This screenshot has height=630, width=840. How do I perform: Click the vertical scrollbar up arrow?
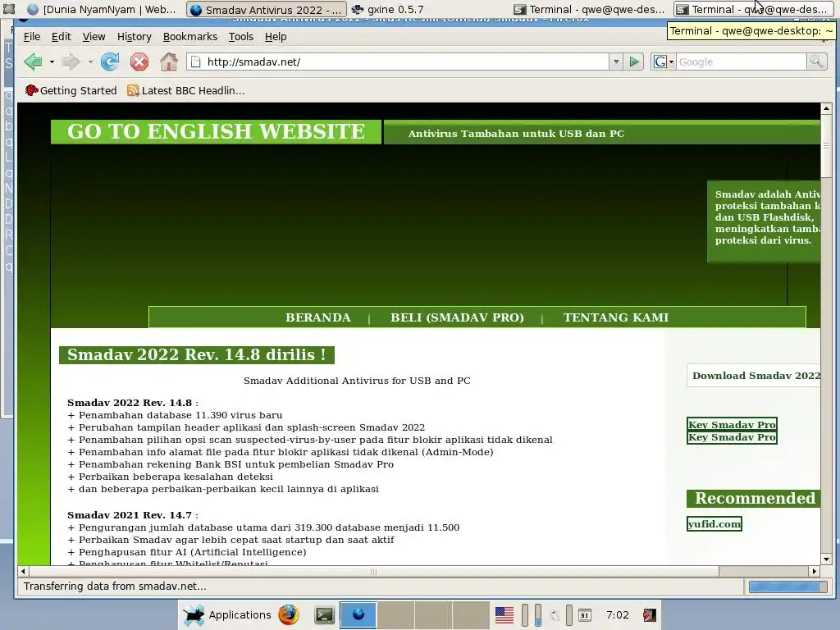826,109
